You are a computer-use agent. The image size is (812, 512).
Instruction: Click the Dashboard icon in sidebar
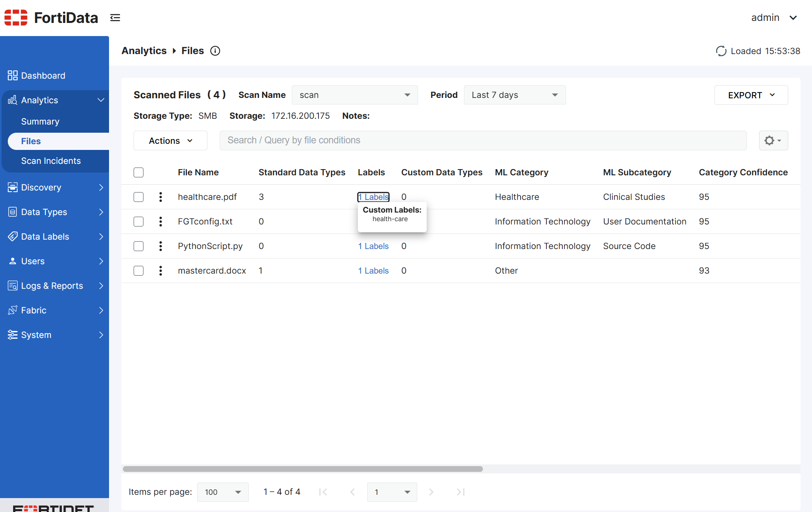pyautogui.click(x=13, y=75)
